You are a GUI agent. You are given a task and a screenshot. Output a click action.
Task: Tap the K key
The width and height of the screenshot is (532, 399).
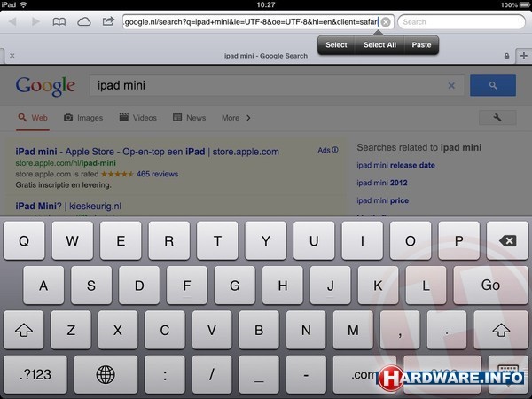pos(378,285)
